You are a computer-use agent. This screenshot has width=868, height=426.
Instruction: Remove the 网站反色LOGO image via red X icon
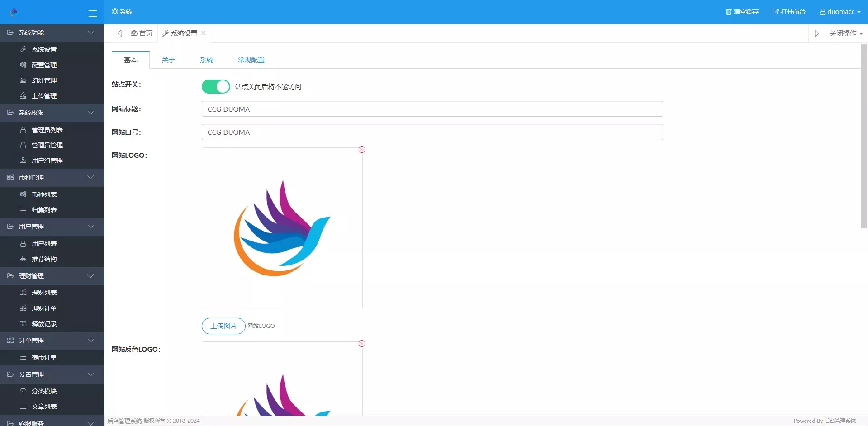(x=362, y=344)
